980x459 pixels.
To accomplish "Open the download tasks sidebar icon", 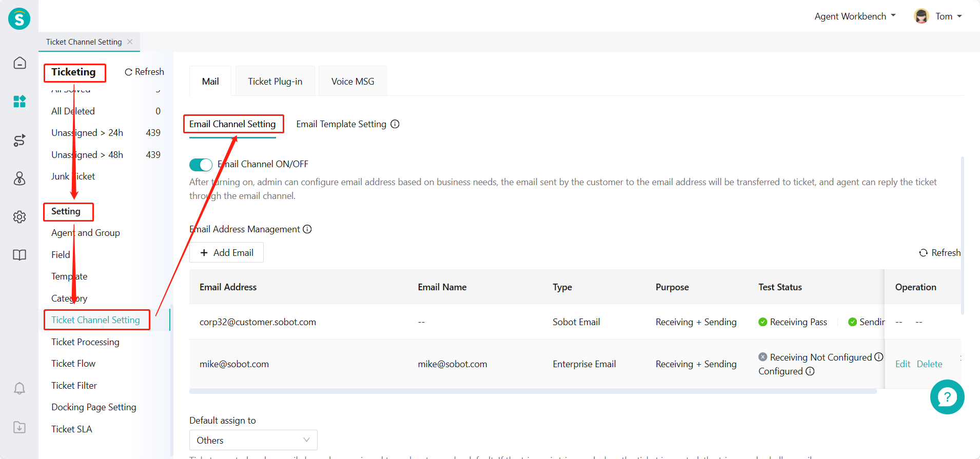I will pyautogui.click(x=19, y=427).
